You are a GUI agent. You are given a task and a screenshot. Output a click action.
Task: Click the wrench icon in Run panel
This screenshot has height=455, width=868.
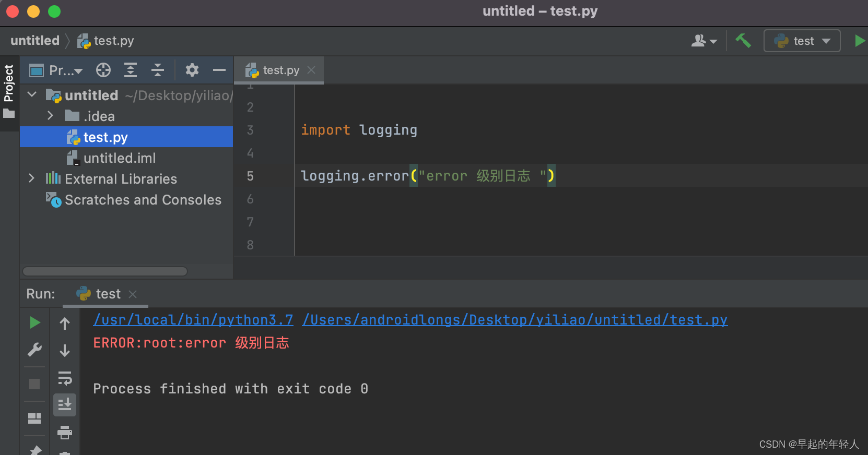(x=34, y=350)
